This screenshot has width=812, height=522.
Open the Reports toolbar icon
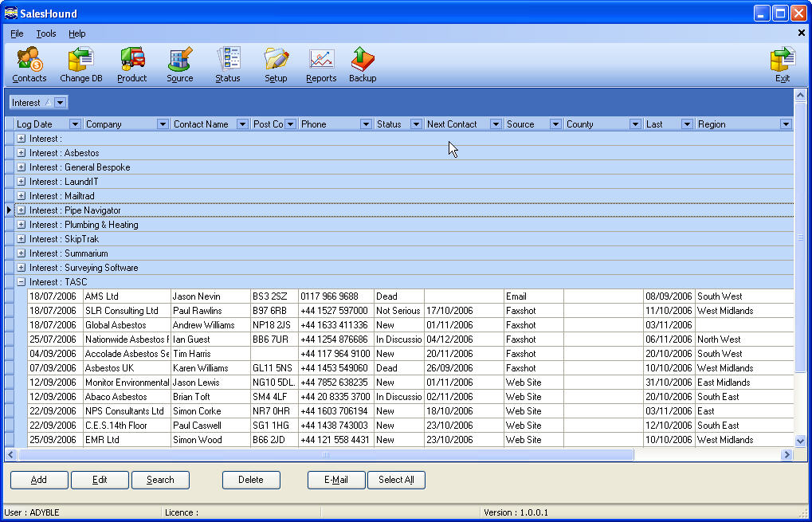click(321, 65)
